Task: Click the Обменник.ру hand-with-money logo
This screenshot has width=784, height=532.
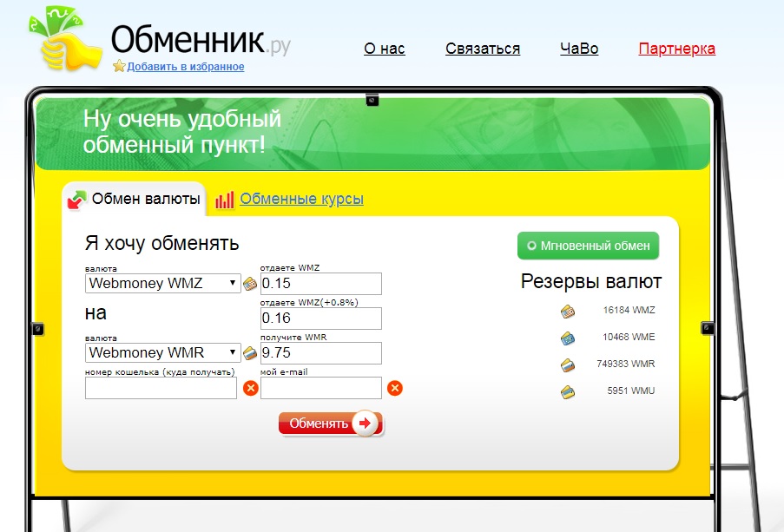Action: [x=65, y=39]
